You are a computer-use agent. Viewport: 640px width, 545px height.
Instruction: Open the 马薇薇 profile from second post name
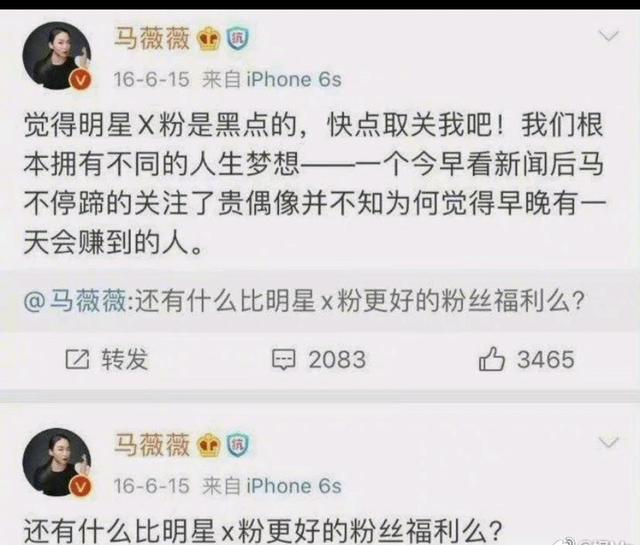(x=151, y=445)
